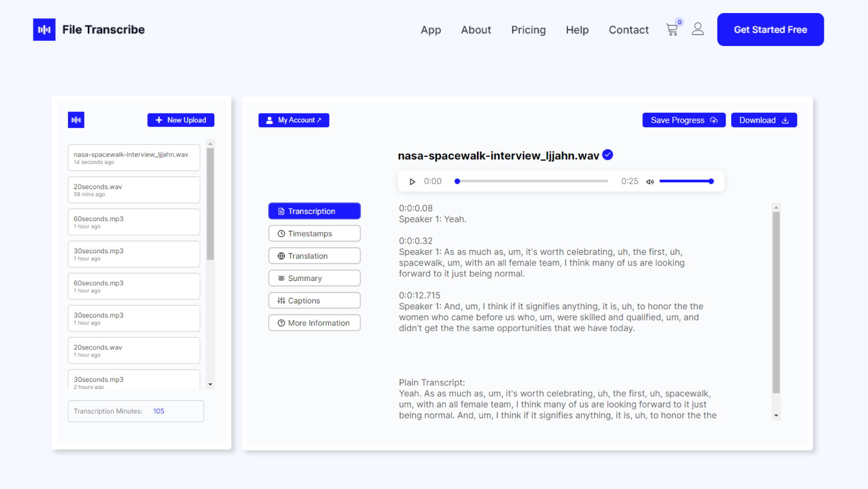Open More Information
The image size is (868, 489).
pos(314,323)
